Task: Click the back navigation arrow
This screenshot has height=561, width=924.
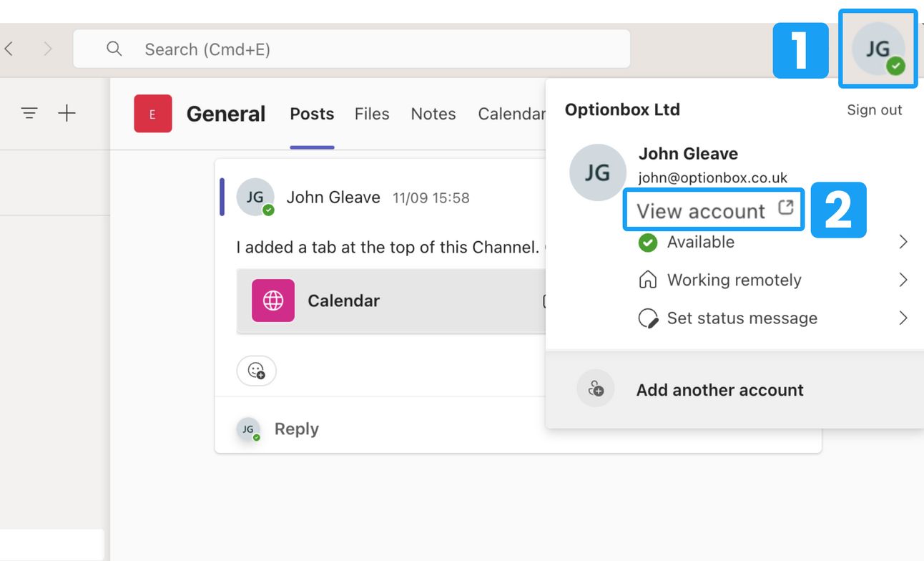Action: 9,49
